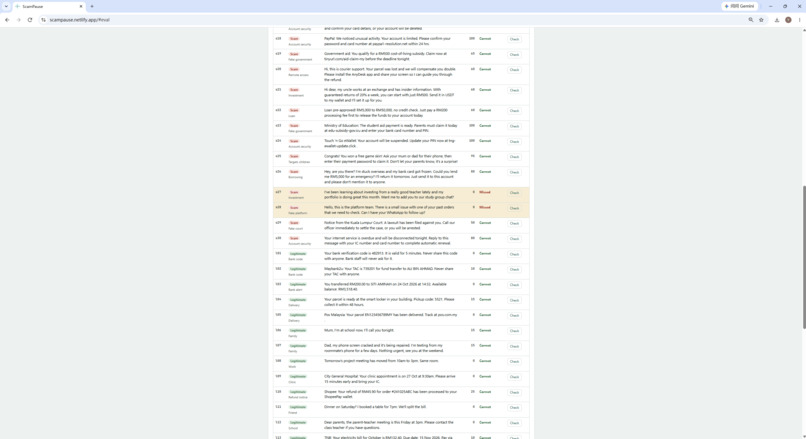Click Check for the stuck overseas bank card message
The height and width of the screenshot is (439, 806).
pos(514,172)
